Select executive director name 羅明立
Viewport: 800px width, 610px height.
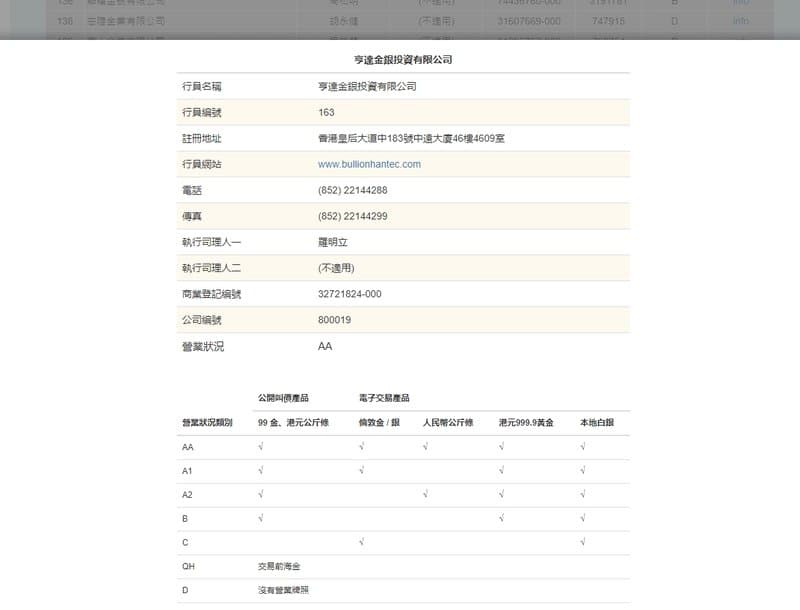pyautogui.click(x=330, y=242)
